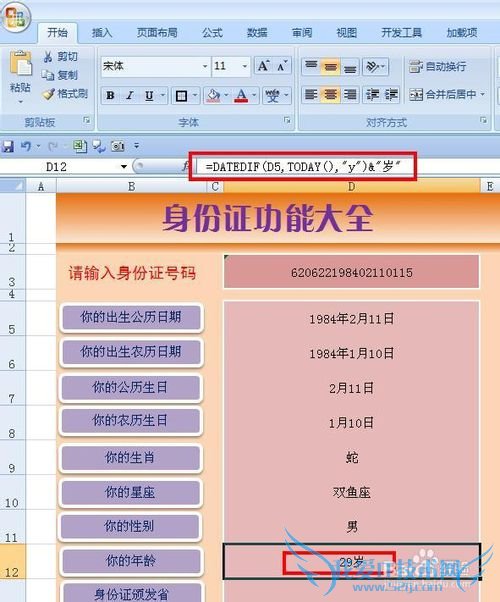Viewport: 500px width, 602px height.
Task: Customize quick access toolbar arrow
Action: (x=136, y=146)
